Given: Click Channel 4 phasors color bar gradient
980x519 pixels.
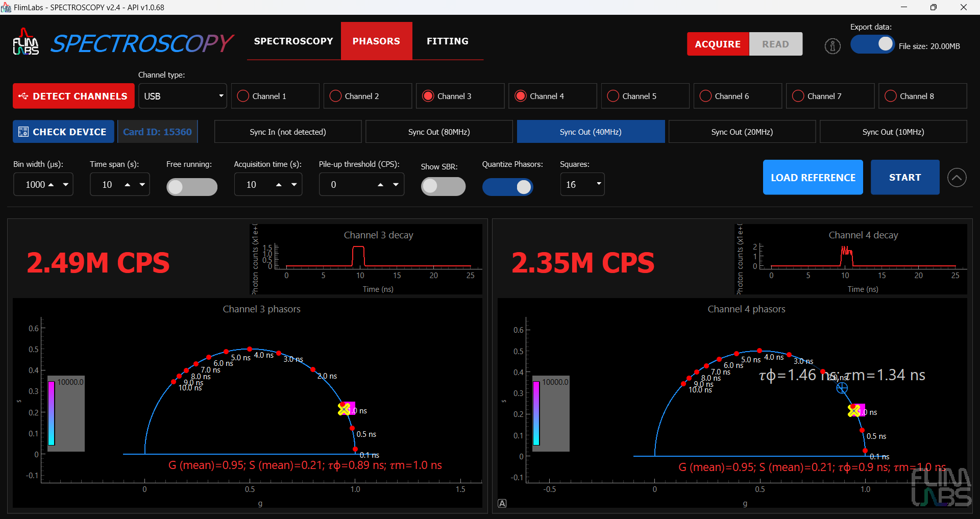Looking at the screenshot, I should pyautogui.click(x=536, y=413).
